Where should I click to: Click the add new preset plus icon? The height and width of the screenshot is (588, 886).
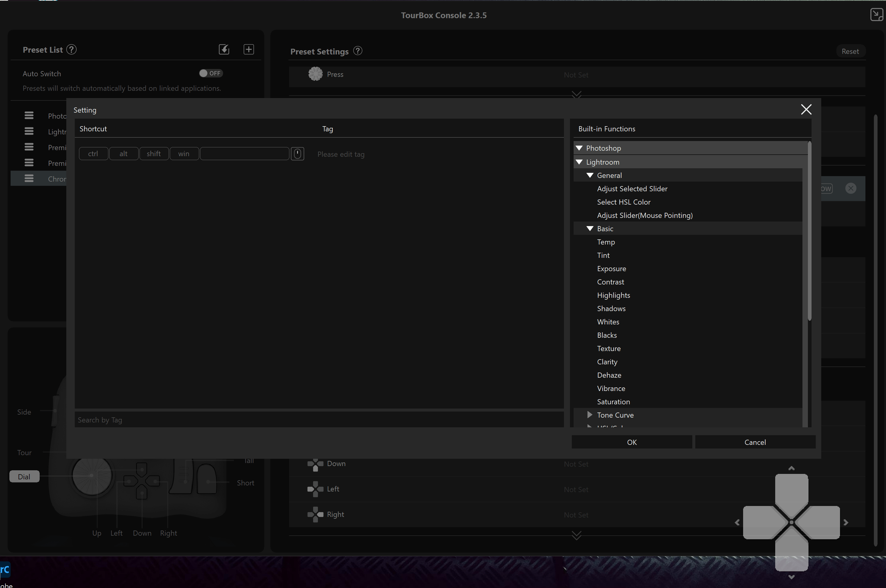click(249, 49)
